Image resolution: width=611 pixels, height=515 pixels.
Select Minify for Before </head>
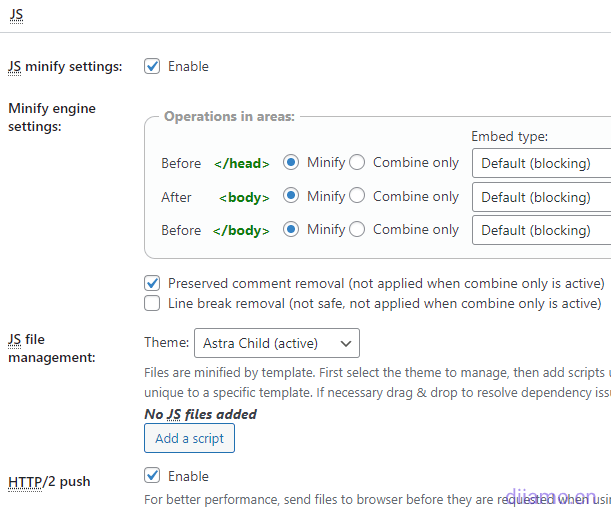(x=291, y=162)
